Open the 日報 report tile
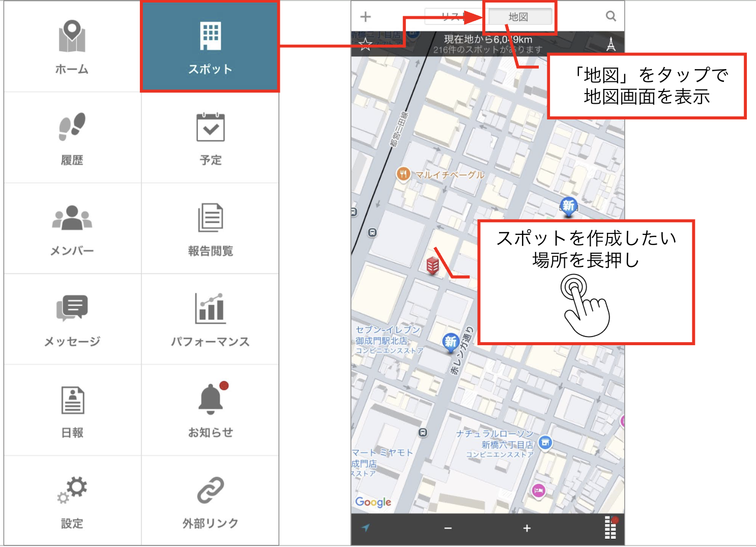This screenshot has width=756, height=547. [x=72, y=410]
